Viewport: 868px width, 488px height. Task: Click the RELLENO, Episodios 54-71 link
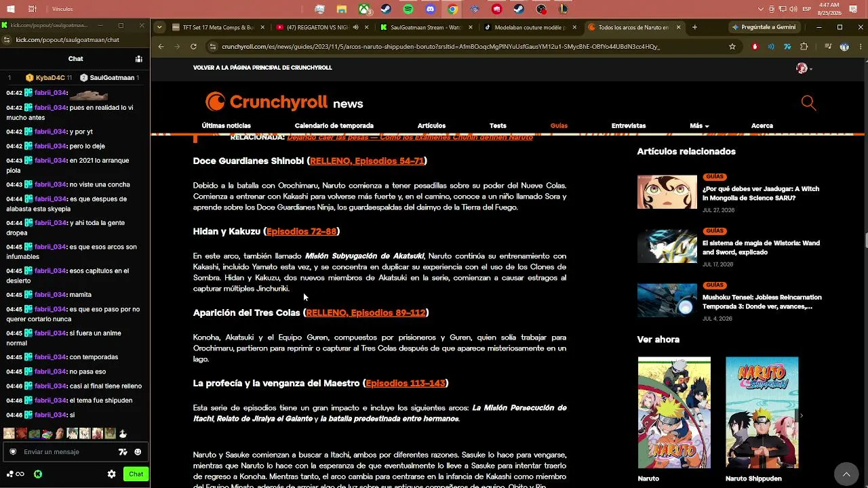coord(367,161)
